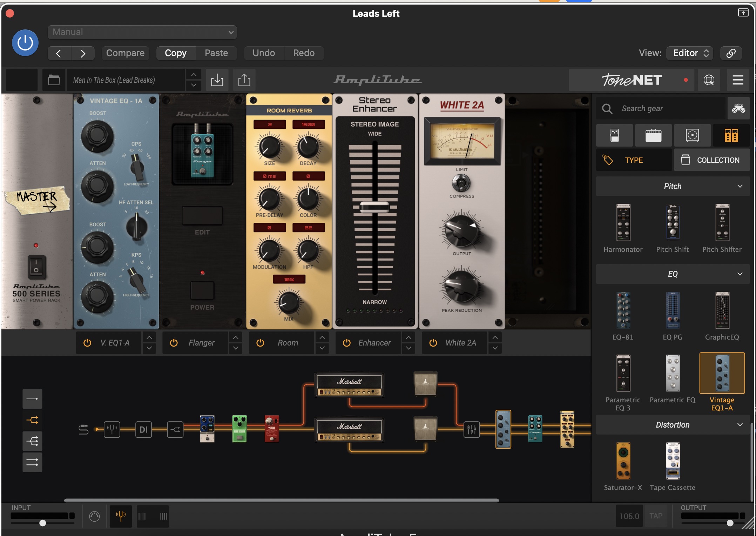Select the rack effects category icon
The height and width of the screenshot is (536, 756).
click(x=731, y=135)
